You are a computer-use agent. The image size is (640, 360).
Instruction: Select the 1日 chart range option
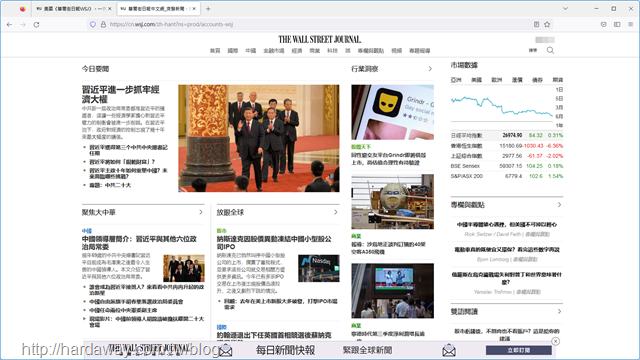pyautogui.click(x=559, y=89)
